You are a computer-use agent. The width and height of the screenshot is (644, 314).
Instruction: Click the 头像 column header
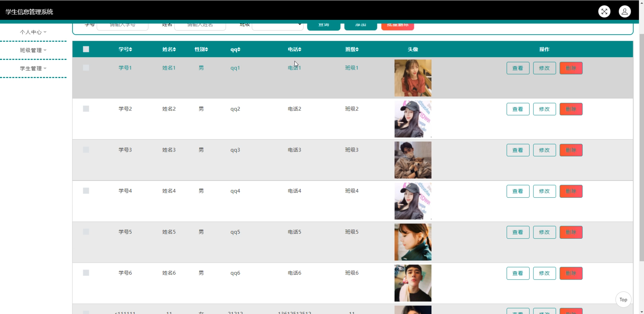pyautogui.click(x=413, y=49)
